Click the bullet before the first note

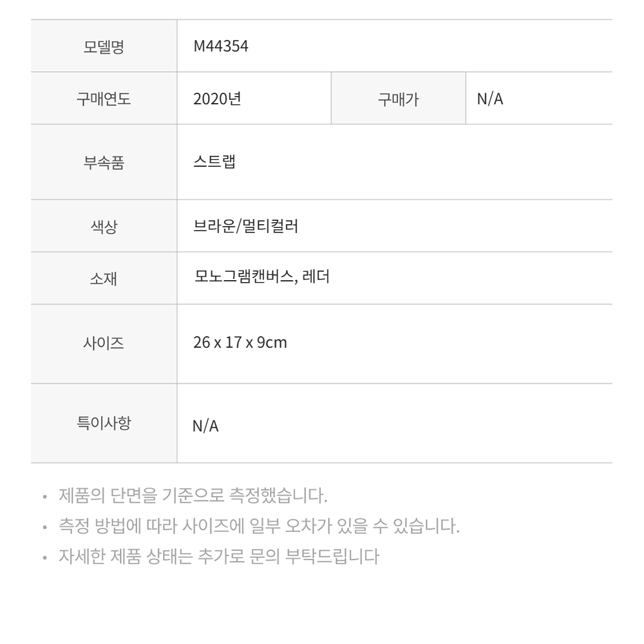pos(45,497)
